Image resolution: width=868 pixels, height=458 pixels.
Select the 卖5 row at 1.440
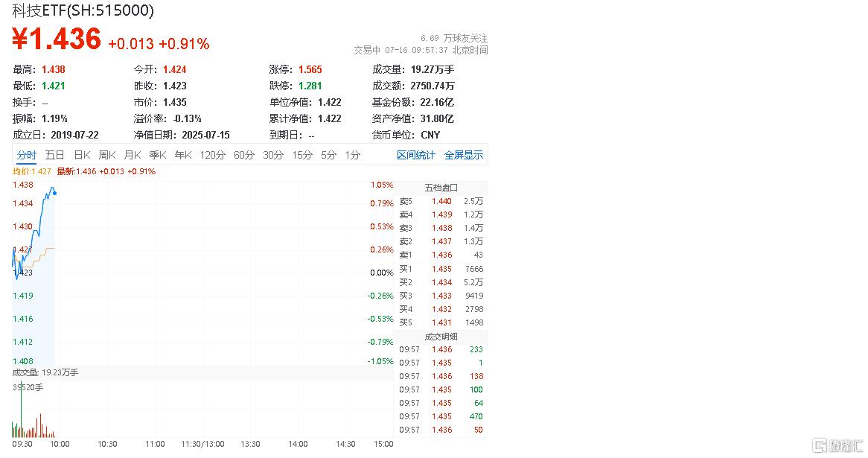pyautogui.click(x=441, y=201)
